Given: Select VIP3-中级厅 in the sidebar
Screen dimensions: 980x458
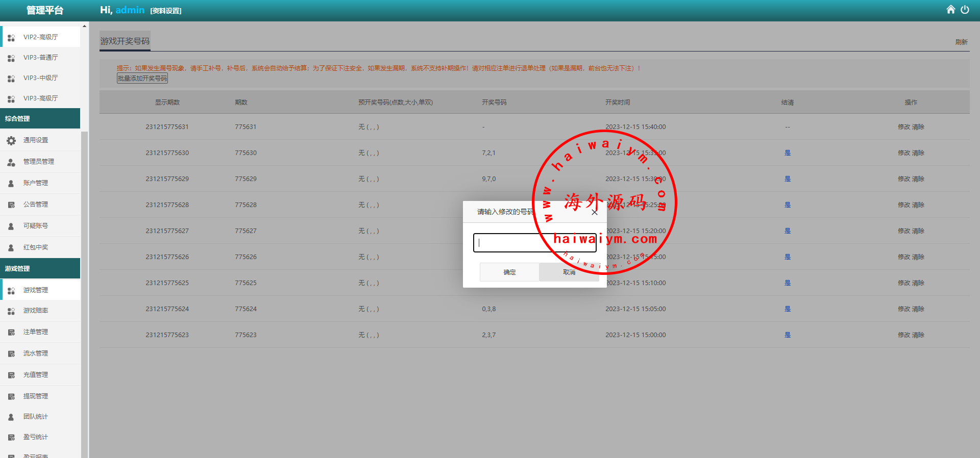Looking at the screenshot, I should coord(40,78).
